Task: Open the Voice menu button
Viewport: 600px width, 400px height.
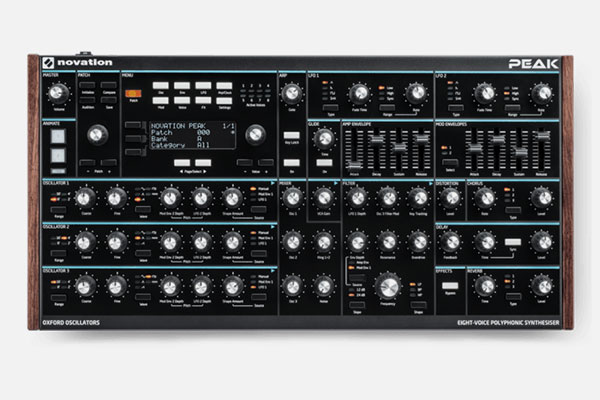Action: pyautogui.click(x=182, y=101)
